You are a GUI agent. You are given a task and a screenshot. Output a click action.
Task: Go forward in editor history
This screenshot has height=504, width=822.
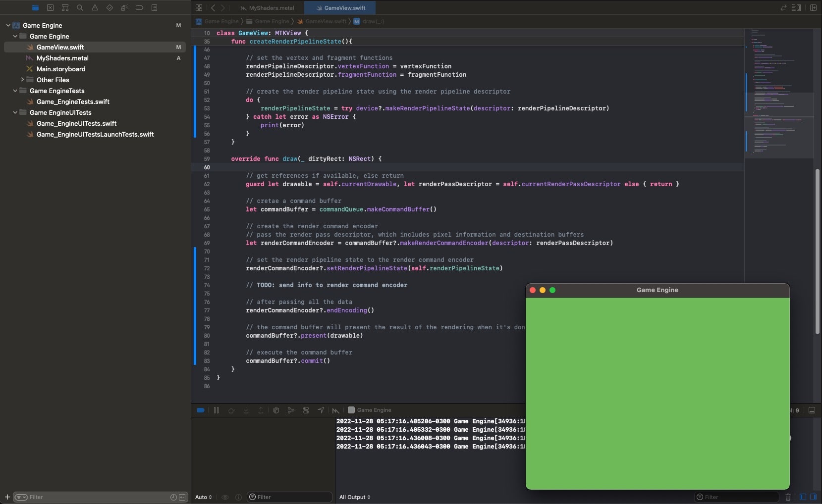tap(223, 8)
